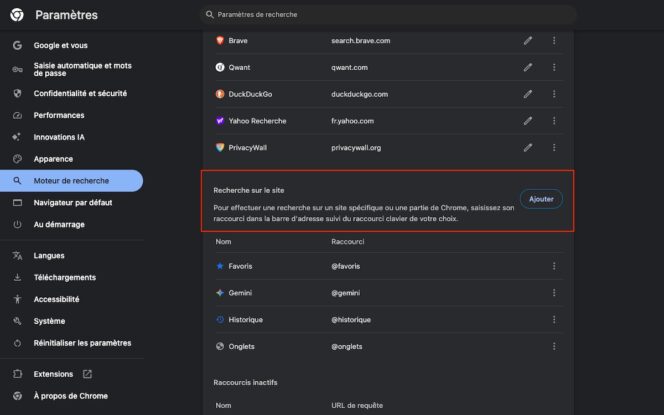This screenshot has height=415, width=664.
Task: Click the search field Paramètres de recherche
Action: pos(388,14)
